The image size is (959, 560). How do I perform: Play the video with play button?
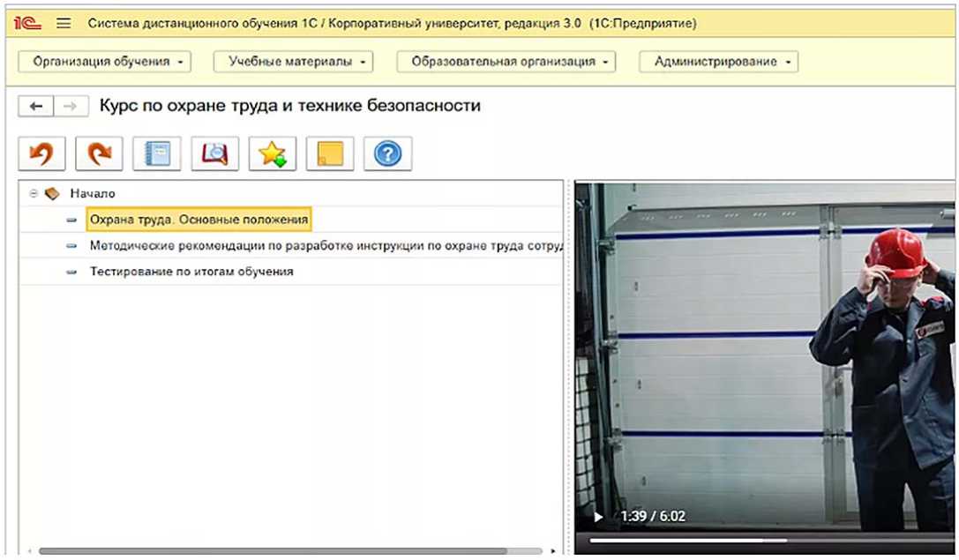point(598,517)
